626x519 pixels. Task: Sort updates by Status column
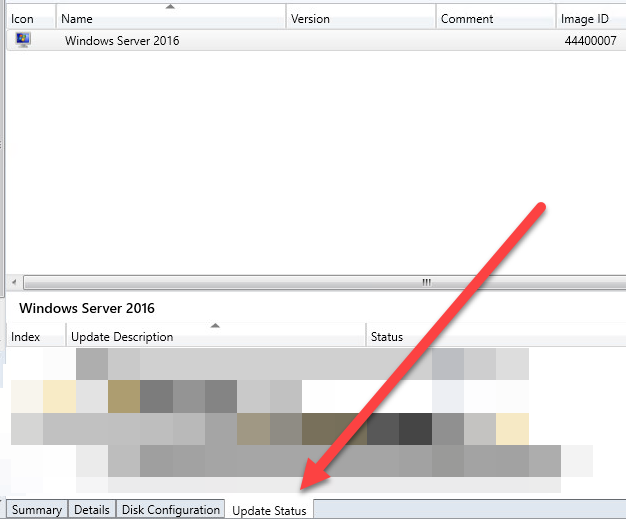click(496, 337)
